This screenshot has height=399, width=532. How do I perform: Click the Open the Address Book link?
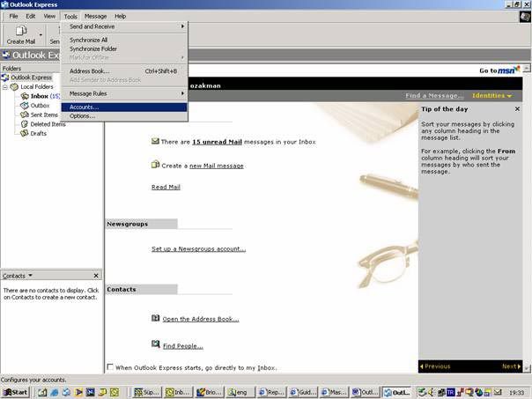pyautogui.click(x=201, y=319)
